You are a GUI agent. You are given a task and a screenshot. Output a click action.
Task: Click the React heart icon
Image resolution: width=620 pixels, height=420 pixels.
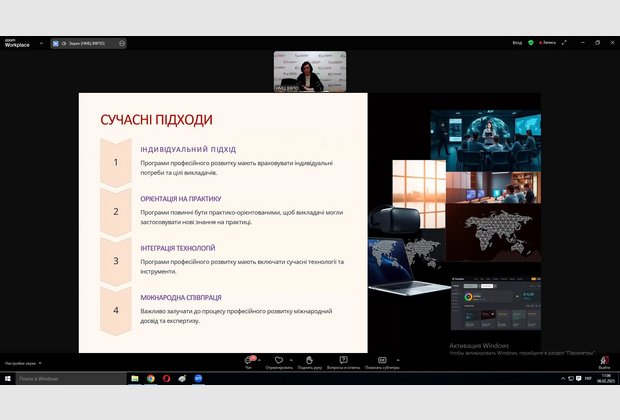pyautogui.click(x=279, y=360)
